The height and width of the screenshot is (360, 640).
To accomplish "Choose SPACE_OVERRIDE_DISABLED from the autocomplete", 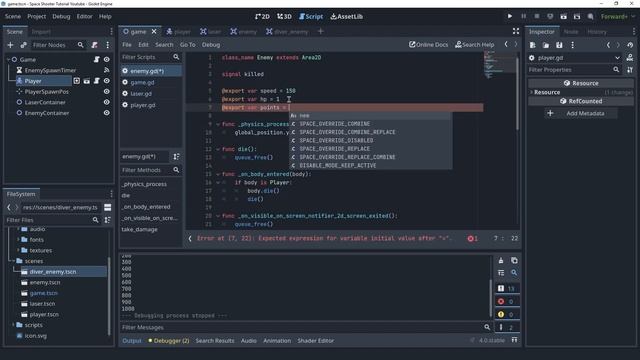I will [336, 140].
